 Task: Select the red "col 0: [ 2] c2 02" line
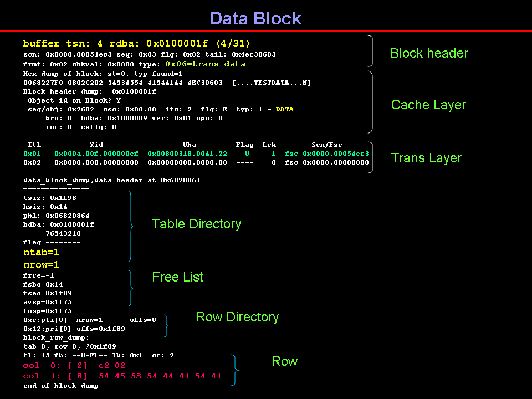pos(74,366)
